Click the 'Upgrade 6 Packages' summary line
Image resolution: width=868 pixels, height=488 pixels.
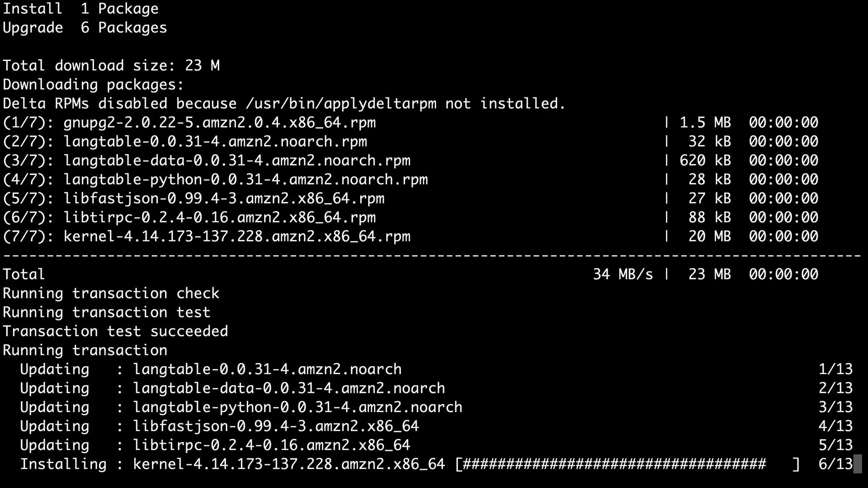(85, 28)
